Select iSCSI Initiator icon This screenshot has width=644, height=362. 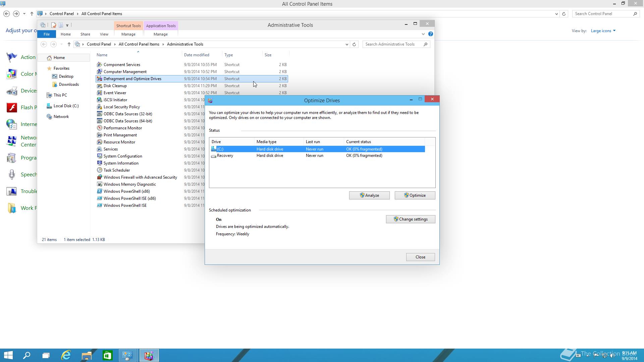[x=99, y=100]
